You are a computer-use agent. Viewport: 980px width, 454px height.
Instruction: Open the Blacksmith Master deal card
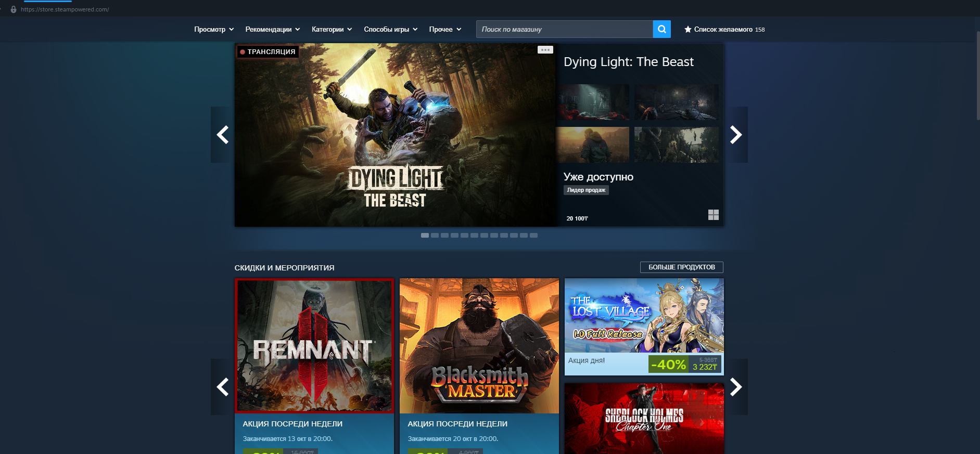[479, 346]
